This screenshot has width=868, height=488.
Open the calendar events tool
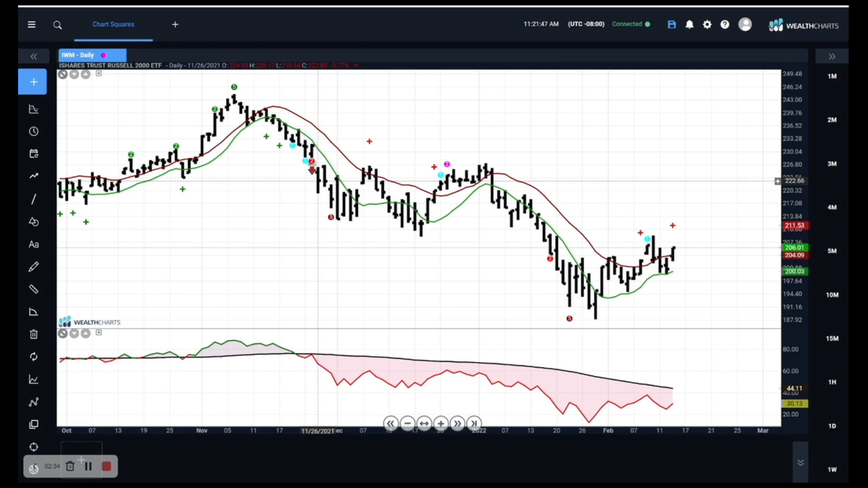tap(33, 154)
